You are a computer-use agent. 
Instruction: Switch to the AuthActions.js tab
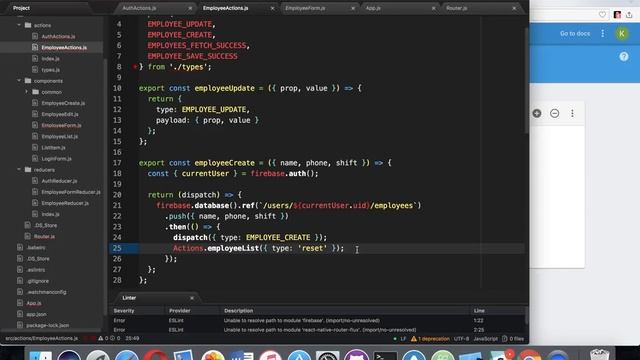pos(139,8)
